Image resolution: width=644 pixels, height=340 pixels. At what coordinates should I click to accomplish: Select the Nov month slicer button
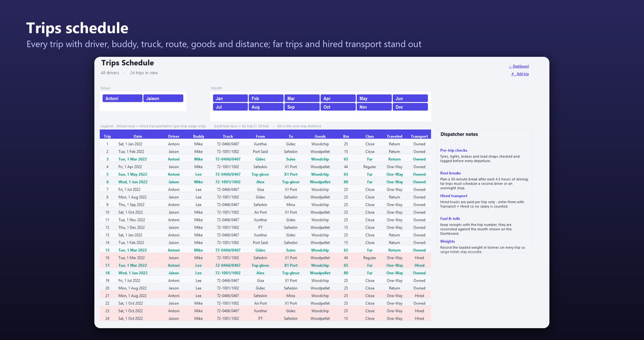(x=374, y=107)
